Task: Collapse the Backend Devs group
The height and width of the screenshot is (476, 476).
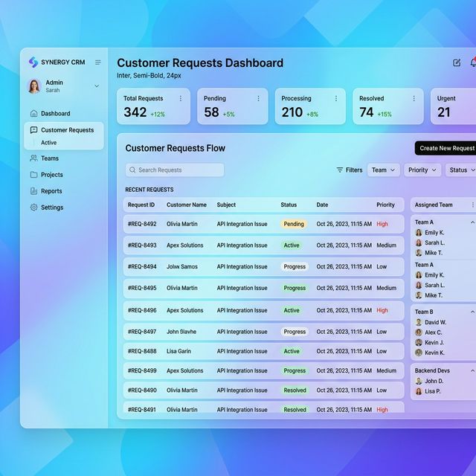Action: point(472,371)
